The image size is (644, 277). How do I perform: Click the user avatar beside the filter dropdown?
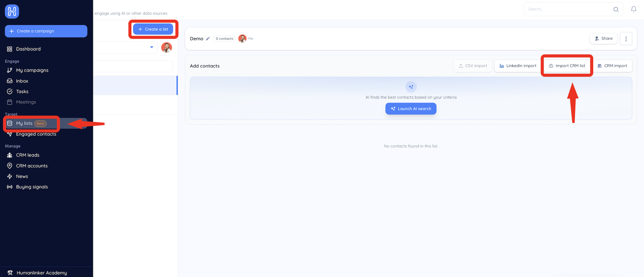pyautogui.click(x=167, y=47)
